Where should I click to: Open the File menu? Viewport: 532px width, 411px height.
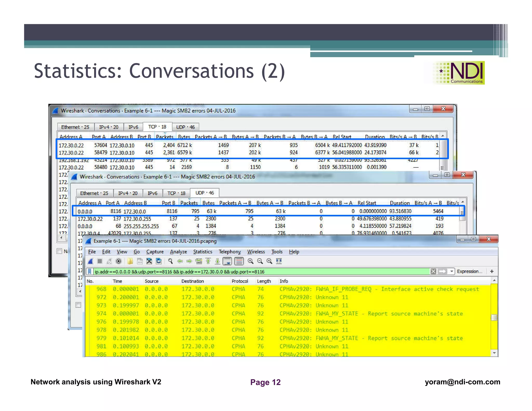92,252
